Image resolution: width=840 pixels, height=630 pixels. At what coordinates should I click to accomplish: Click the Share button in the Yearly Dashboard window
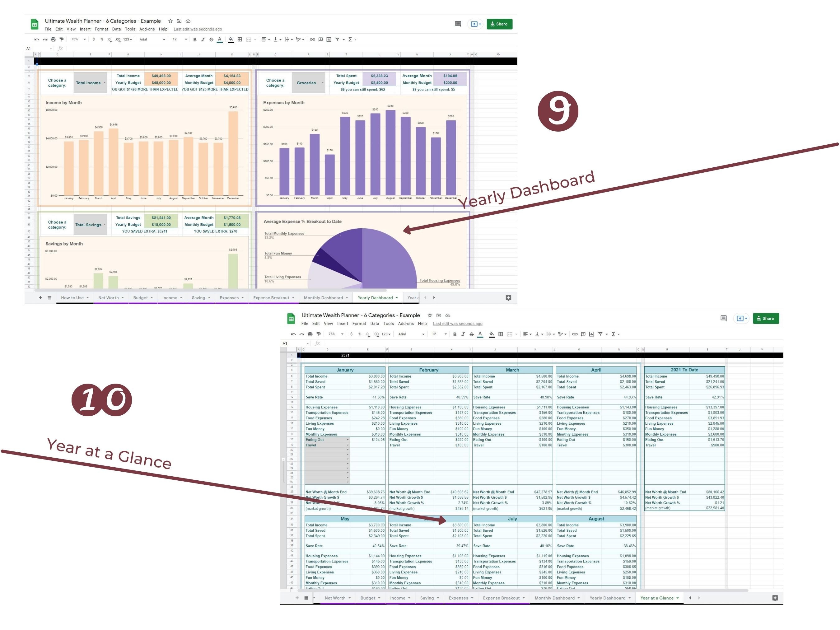click(499, 24)
